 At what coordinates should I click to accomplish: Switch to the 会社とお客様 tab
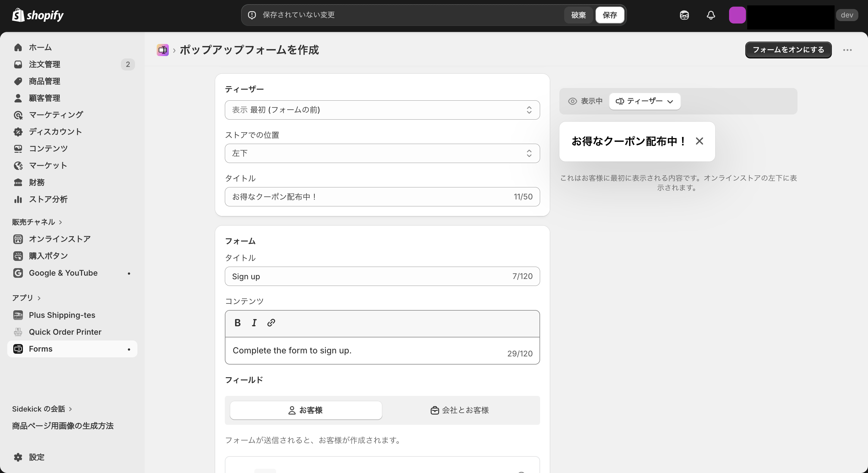point(460,410)
